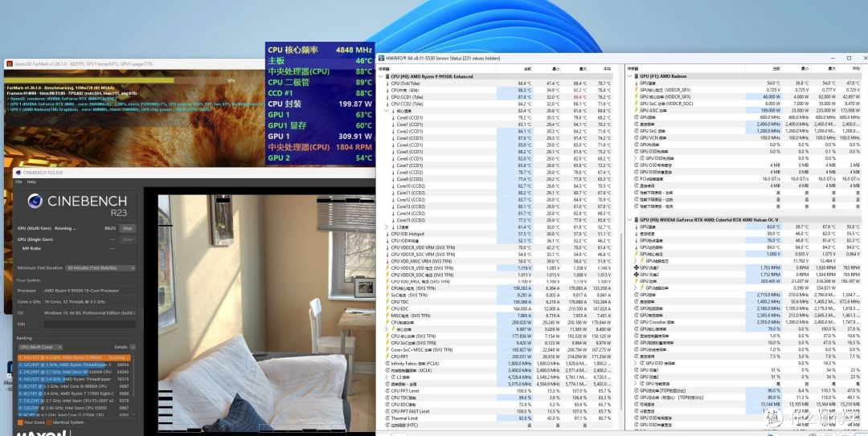Collapse the GPU [#0] NVIDIA GeForce RTX 4080 group
This screenshot has height=436, width=868.
point(630,220)
